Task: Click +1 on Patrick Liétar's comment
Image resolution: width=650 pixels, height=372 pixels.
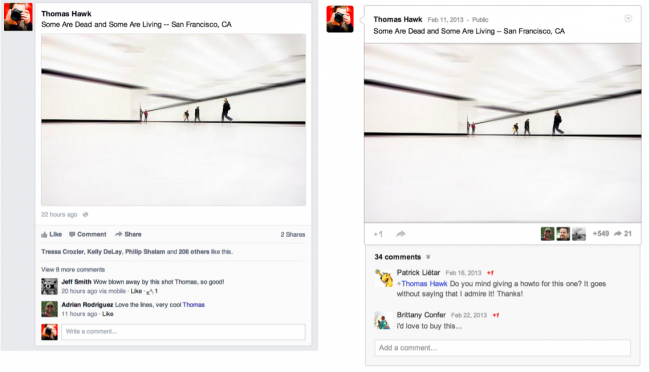Action: (490, 273)
